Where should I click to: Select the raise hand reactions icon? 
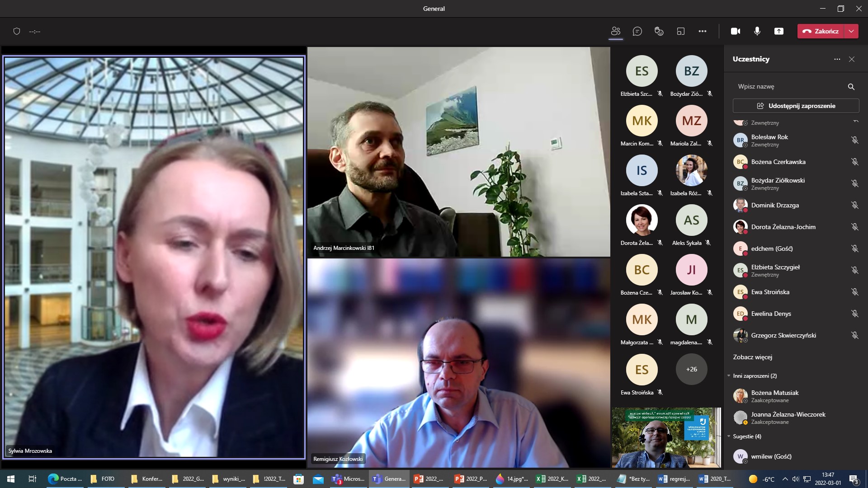(x=658, y=31)
